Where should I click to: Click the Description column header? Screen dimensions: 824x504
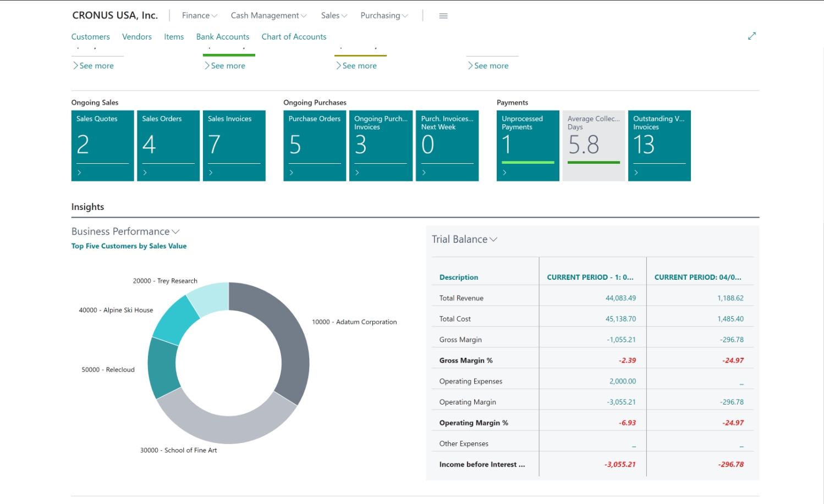pyautogui.click(x=459, y=278)
